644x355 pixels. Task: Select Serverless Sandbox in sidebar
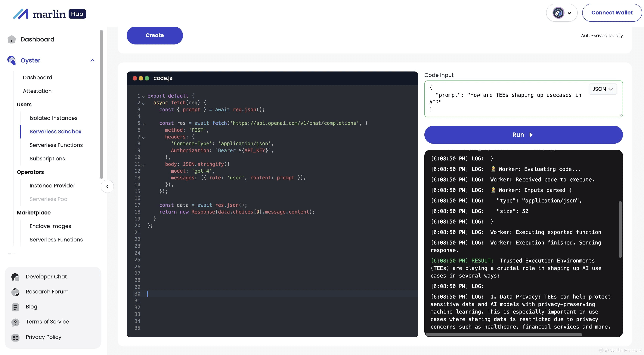(55, 132)
